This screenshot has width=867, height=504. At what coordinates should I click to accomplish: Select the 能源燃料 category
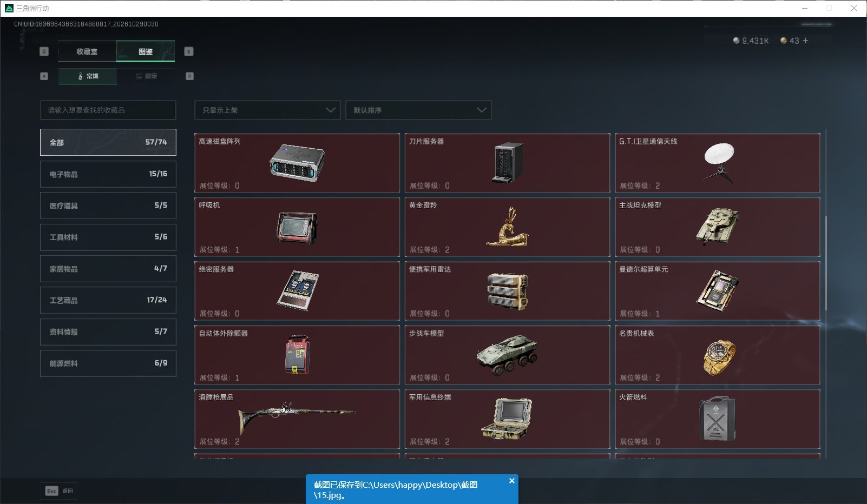coord(108,363)
